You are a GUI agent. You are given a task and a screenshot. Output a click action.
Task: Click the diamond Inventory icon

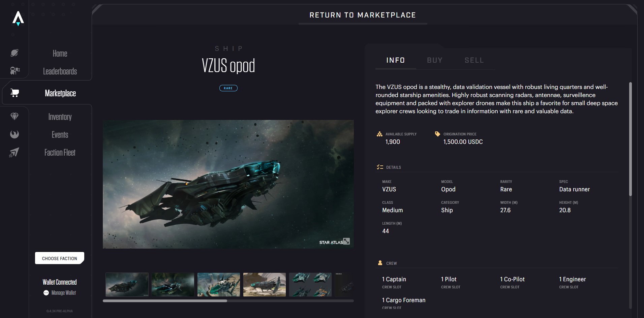pos(14,117)
